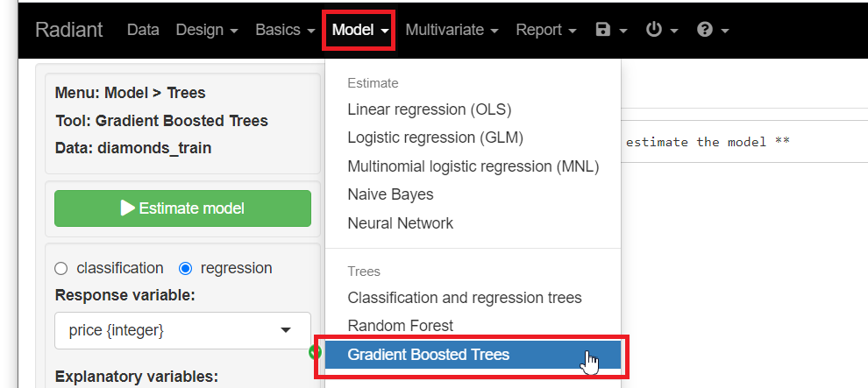Open the Report menu
This screenshot has height=388, width=868.
click(x=545, y=30)
